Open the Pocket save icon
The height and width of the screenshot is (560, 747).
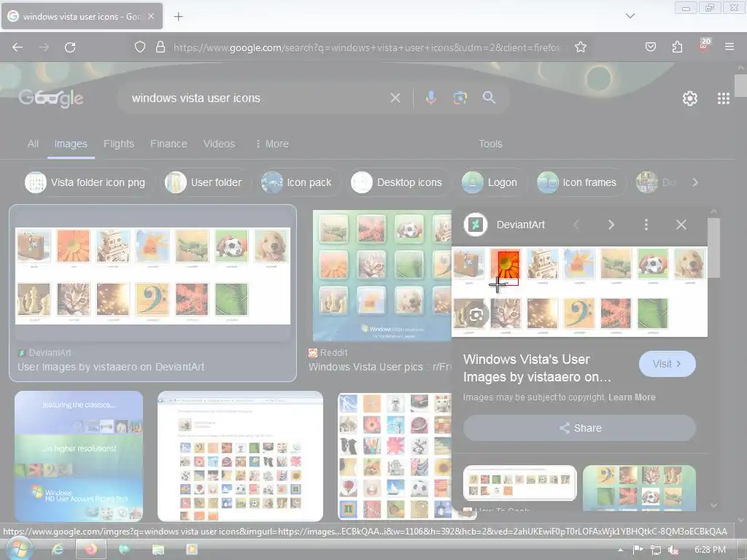(x=650, y=47)
